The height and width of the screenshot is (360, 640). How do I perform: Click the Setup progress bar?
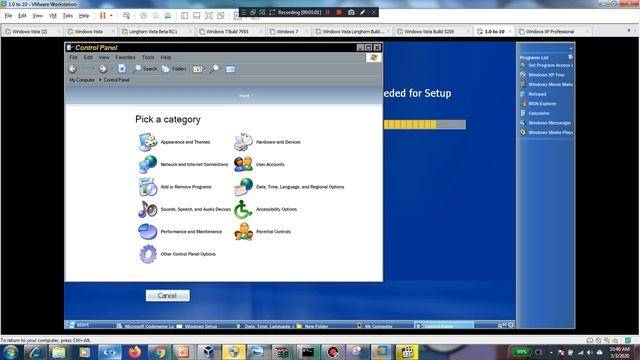424,124
